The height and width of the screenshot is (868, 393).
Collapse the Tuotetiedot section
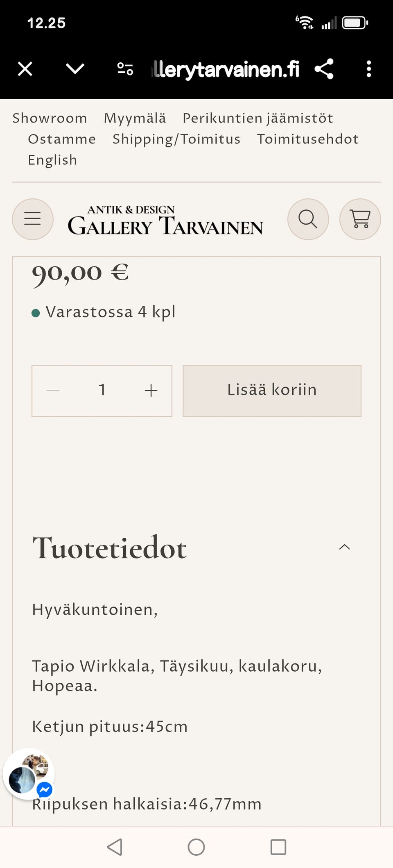click(345, 547)
